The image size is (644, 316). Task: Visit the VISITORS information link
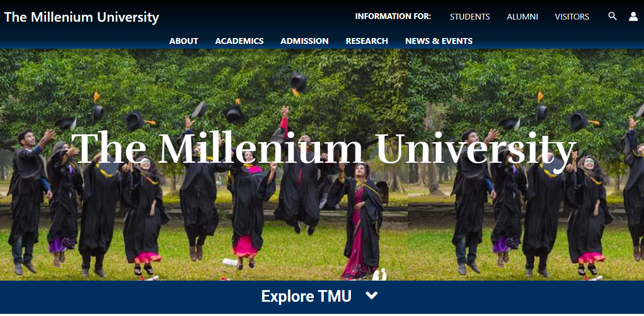(572, 17)
